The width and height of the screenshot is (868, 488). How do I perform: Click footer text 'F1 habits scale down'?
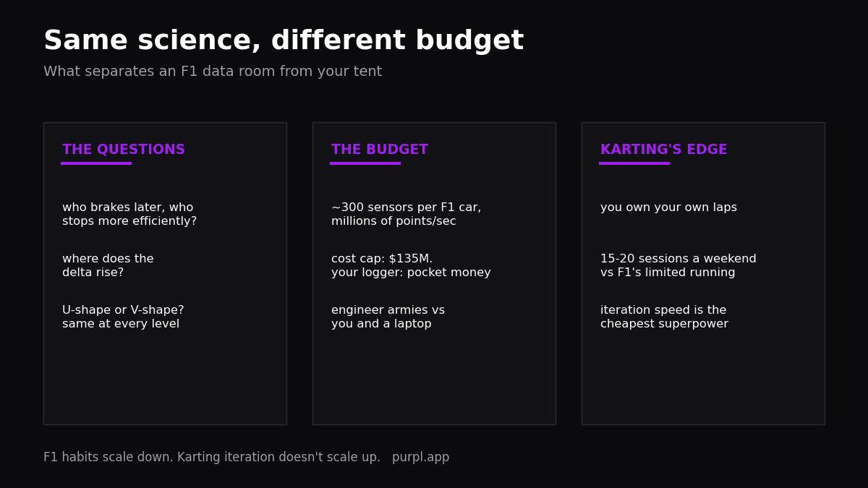click(109, 458)
